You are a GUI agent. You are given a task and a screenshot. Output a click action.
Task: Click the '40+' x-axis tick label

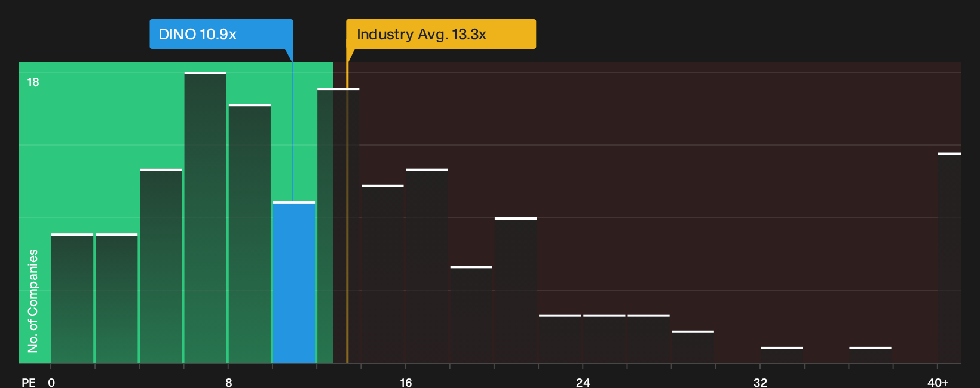[938, 383]
